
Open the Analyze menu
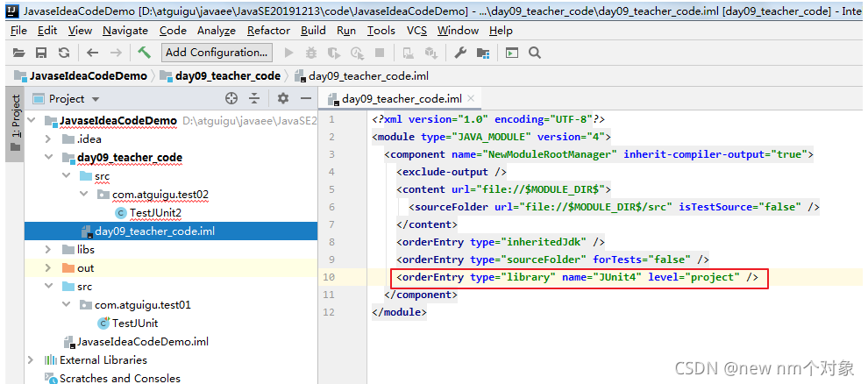217,31
